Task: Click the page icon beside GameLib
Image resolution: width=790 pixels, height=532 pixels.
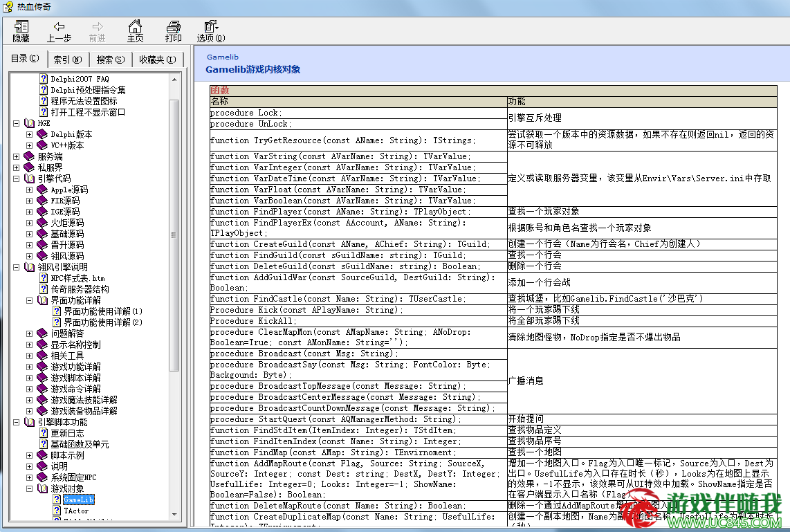Action: click(57, 499)
